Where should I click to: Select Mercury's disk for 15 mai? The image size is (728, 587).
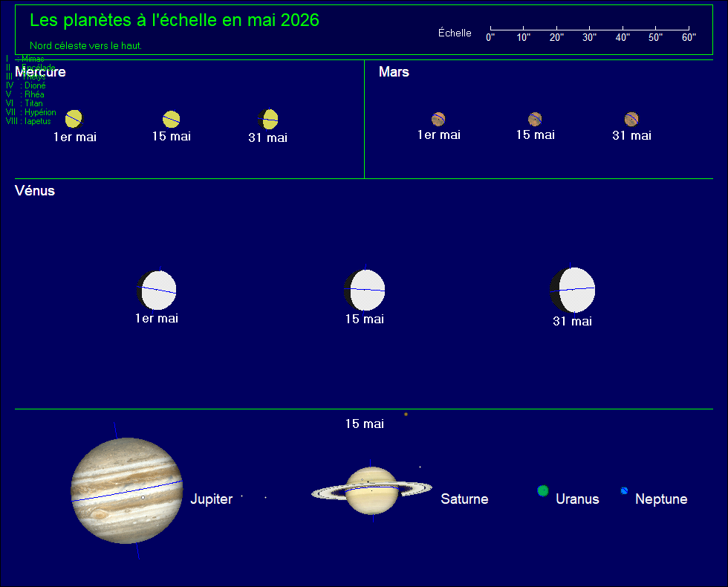click(172, 120)
